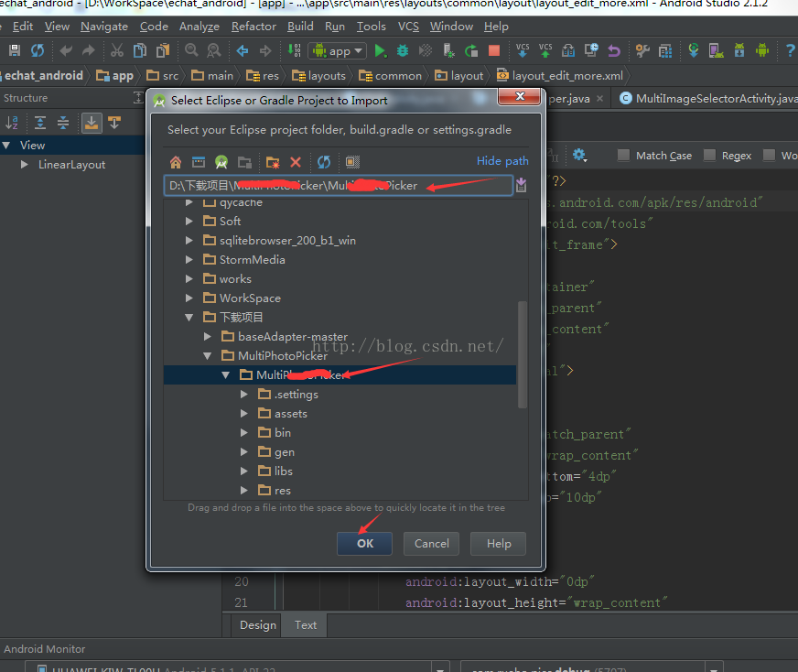Screen dimensions: 798x672
Task: Click the echat_android breadcrumb
Action: click(44, 76)
